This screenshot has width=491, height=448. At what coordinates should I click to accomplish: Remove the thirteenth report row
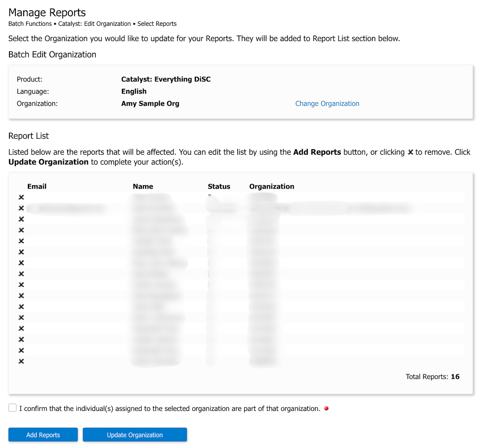(21, 329)
